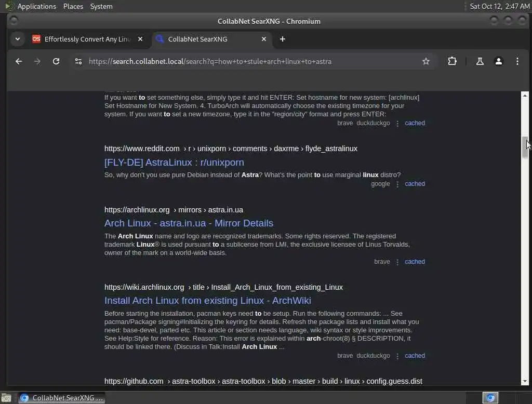
Task: Click the wiki.archlinux.org URL text
Action: pyautogui.click(x=223, y=287)
